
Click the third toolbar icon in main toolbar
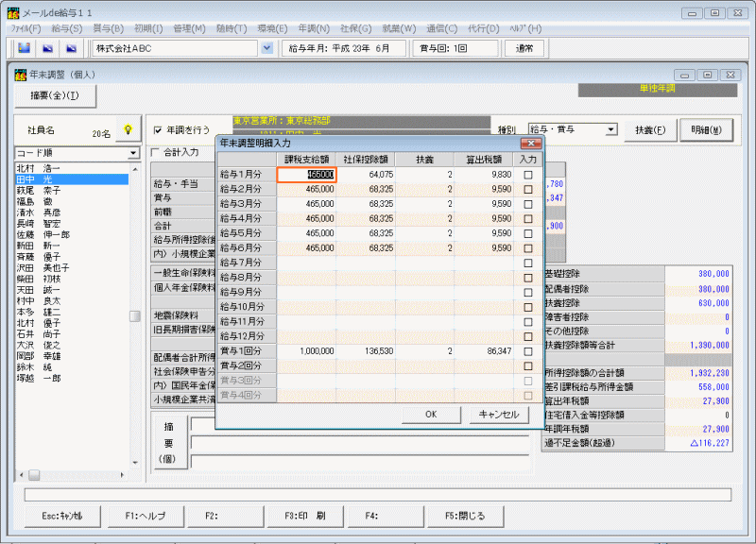72,48
